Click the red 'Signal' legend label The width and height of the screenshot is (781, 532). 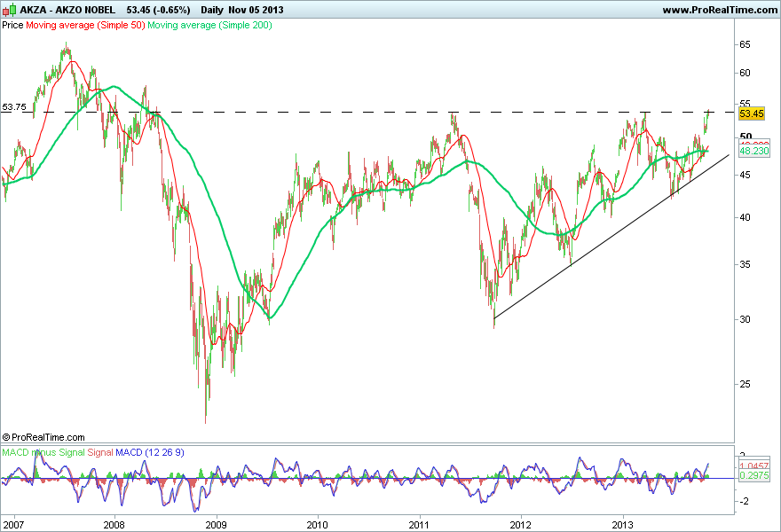tap(100, 452)
